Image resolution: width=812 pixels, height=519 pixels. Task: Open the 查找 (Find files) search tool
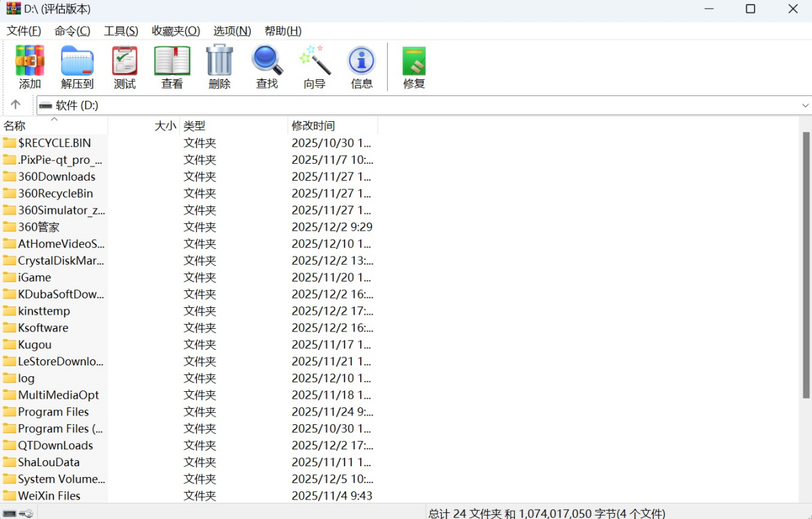[267, 66]
